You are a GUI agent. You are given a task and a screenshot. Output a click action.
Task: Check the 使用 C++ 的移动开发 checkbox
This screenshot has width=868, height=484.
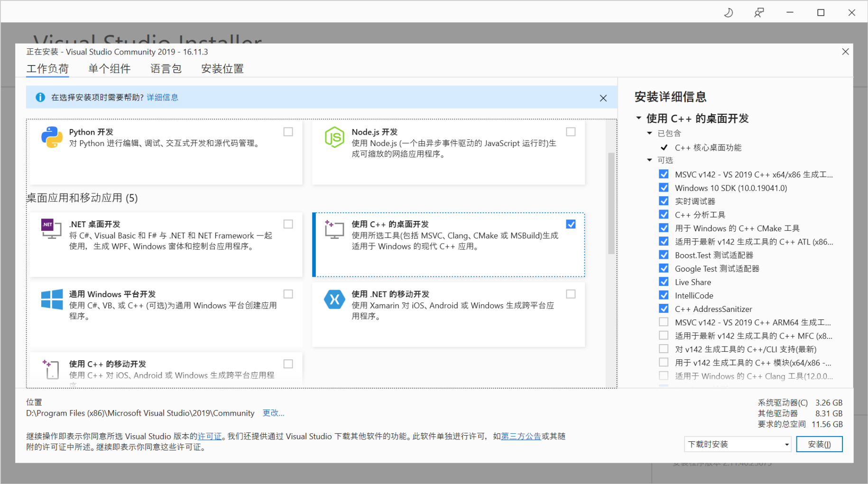pos(288,364)
